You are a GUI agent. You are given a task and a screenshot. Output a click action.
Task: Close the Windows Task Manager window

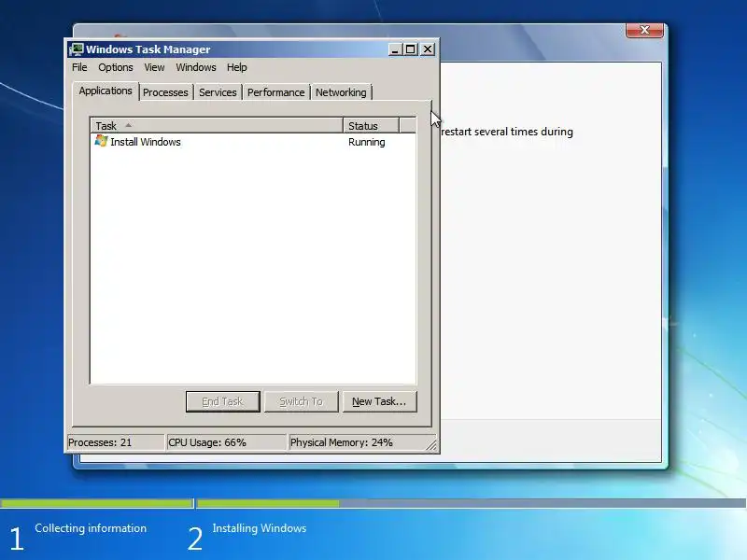[428, 49]
